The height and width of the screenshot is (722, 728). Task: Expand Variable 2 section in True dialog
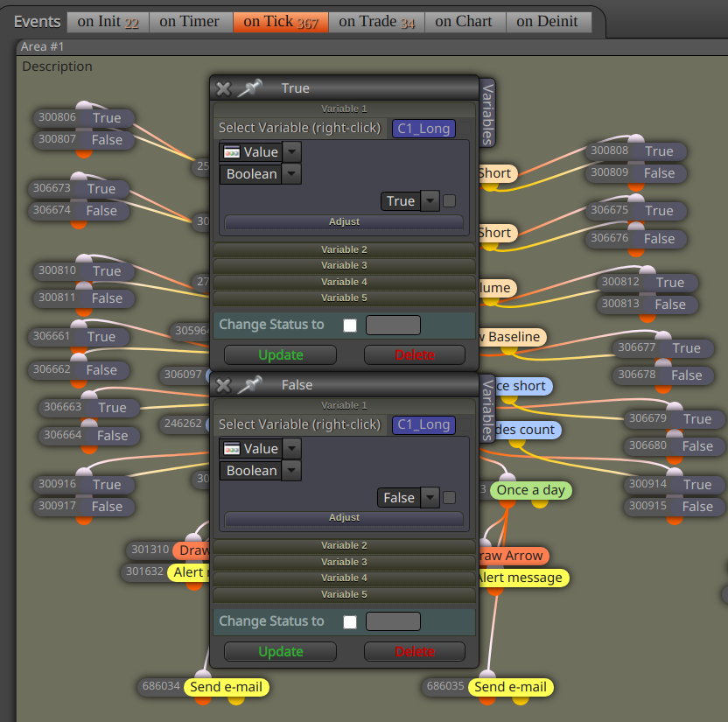pos(344,249)
